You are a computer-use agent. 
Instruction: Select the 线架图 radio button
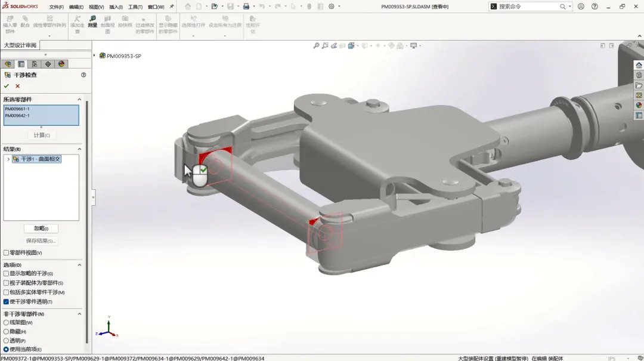click(x=6, y=323)
